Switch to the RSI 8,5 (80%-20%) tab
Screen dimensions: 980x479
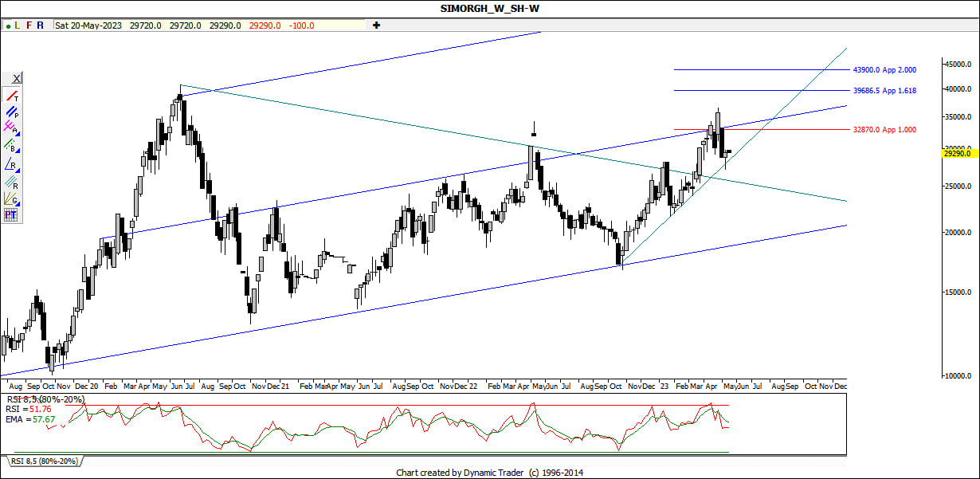coord(44,461)
